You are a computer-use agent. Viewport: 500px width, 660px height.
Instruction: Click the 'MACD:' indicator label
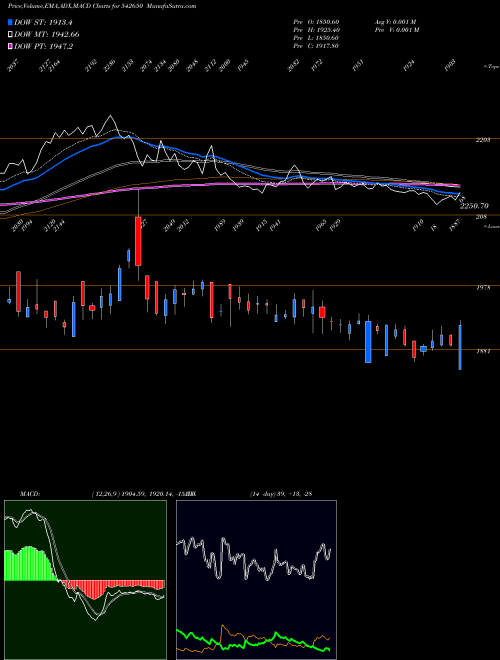[x=30, y=494]
